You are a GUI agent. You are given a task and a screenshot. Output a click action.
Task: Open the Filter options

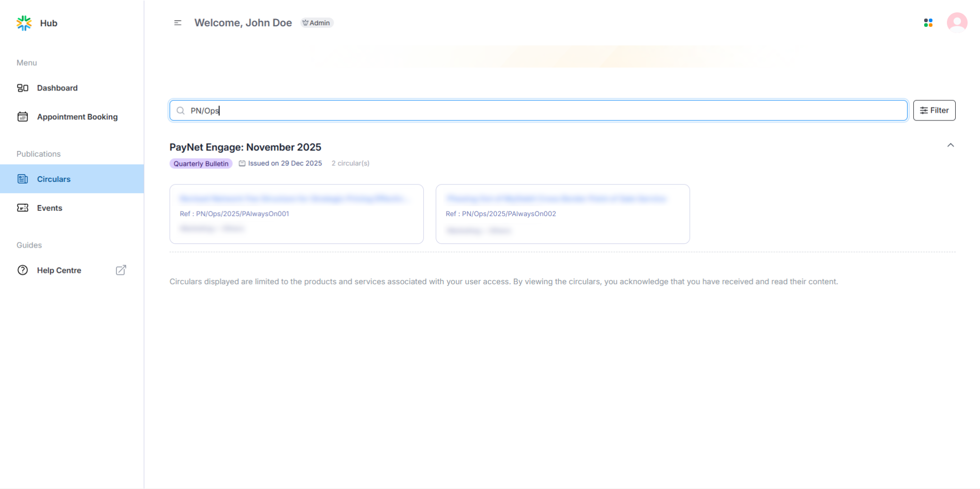934,111
